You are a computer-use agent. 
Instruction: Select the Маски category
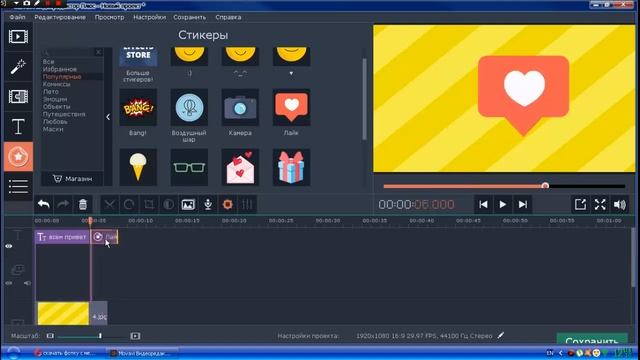(x=53, y=129)
